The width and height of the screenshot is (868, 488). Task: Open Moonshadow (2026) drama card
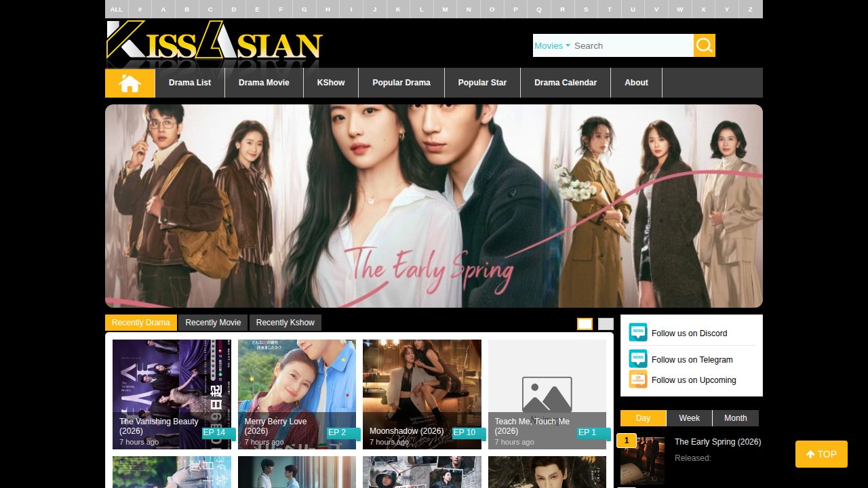click(x=422, y=394)
